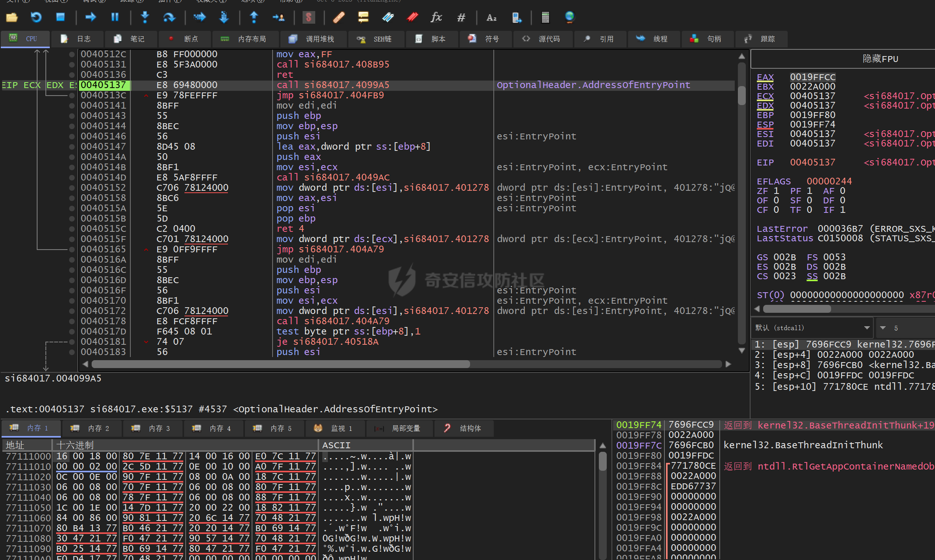Click the argument count spinbox arrow beside 5
Viewport: 935px width, 560px height.
[882, 328]
